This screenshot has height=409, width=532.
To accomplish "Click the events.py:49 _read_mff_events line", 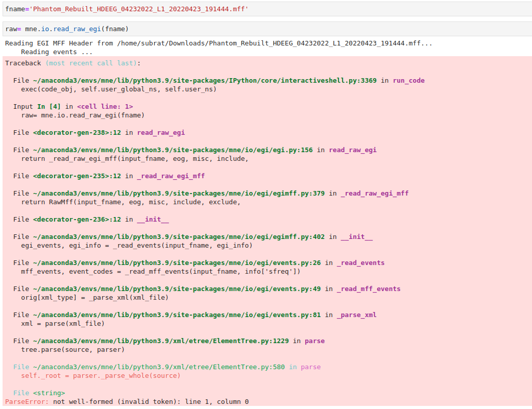I will pyautogui.click(x=207, y=289).
